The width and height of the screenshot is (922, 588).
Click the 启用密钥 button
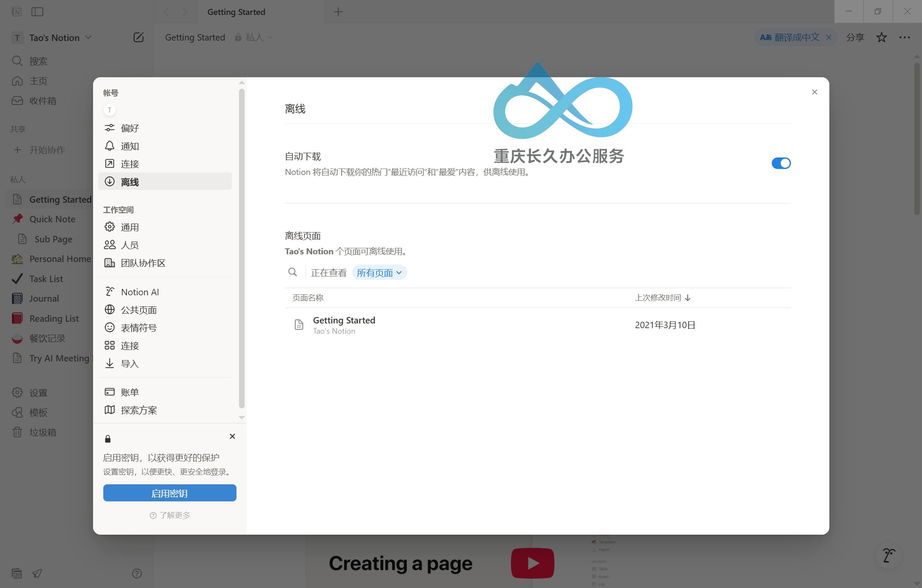pyautogui.click(x=169, y=493)
